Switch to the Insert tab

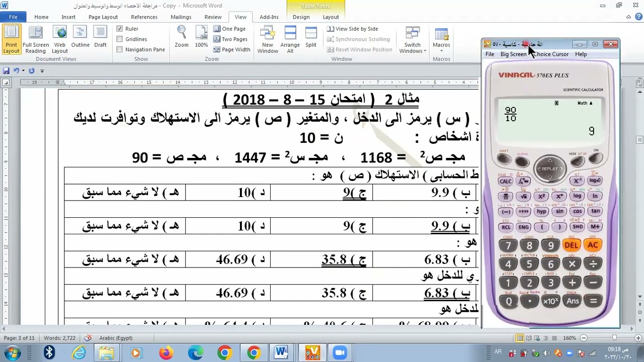[x=68, y=17]
